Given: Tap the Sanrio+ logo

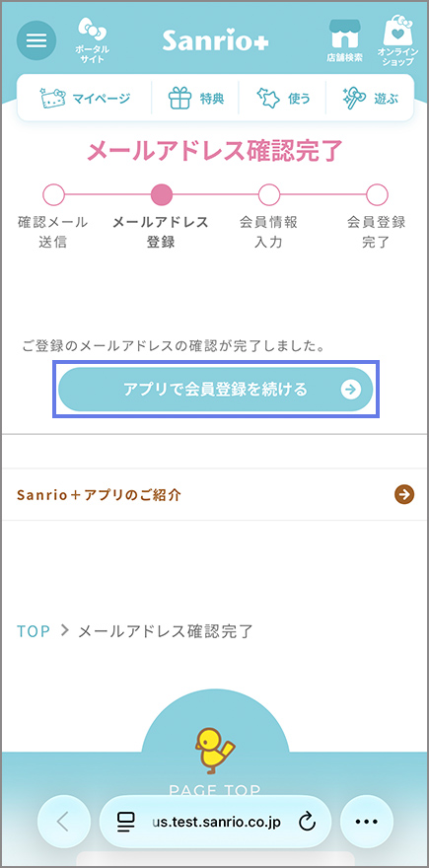Looking at the screenshot, I should pos(215,39).
